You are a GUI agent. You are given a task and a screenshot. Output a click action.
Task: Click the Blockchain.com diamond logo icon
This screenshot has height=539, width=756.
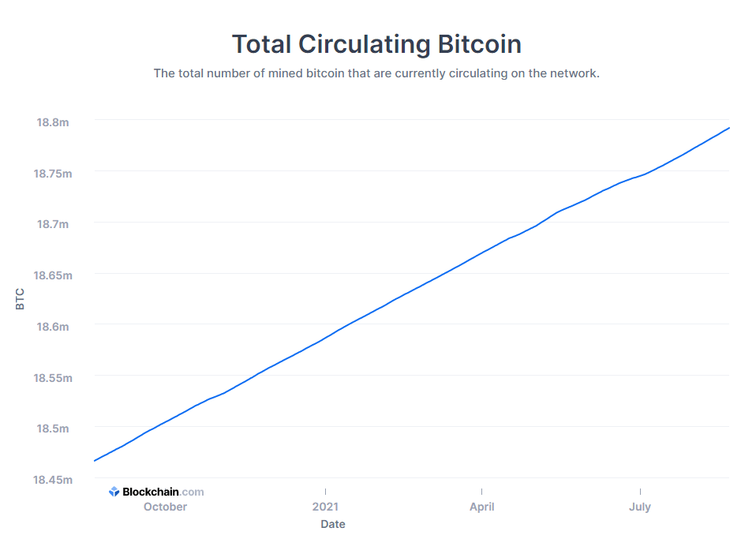(x=114, y=492)
